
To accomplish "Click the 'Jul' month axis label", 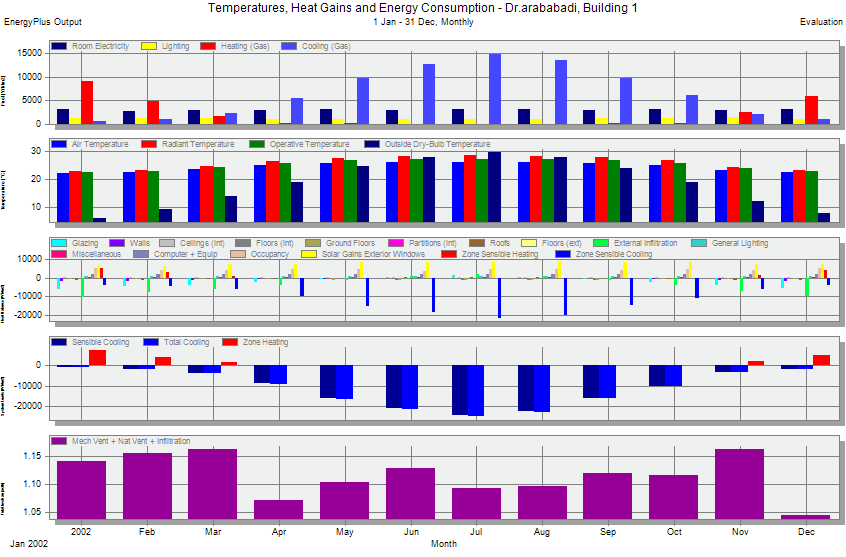I will tap(476, 532).
